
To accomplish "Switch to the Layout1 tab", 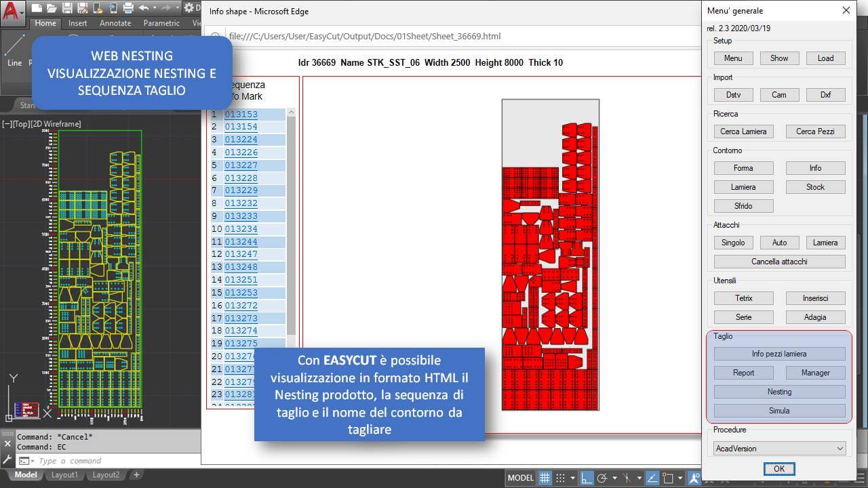I will click(x=64, y=475).
